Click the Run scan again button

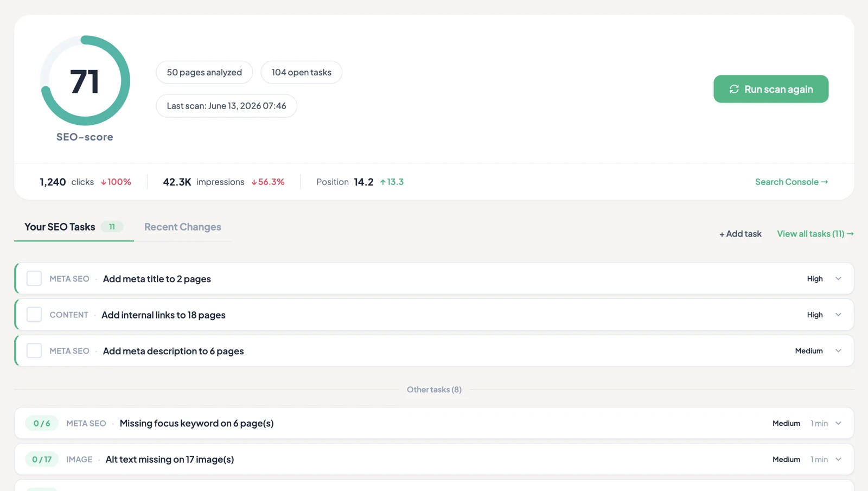pyautogui.click(x=771, y=89)
